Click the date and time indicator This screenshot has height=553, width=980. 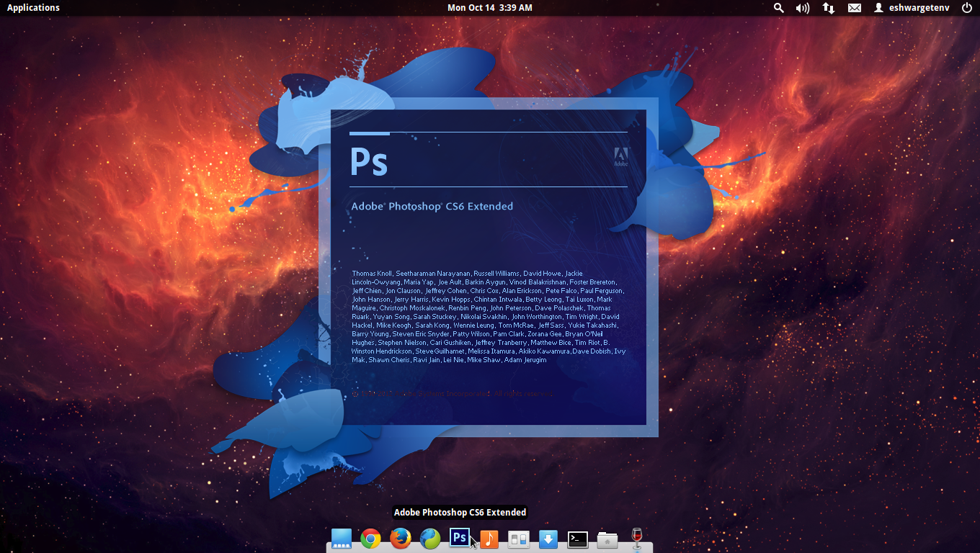click(490, 8)
